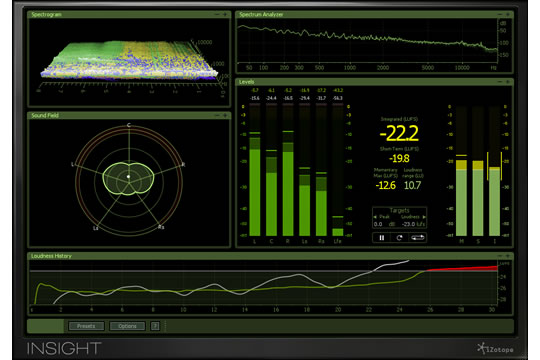This screenshot has width=540, height=360.
Task: Click the INSIGHT product logo
Action: pyautogui.click(x=64, y=349)
